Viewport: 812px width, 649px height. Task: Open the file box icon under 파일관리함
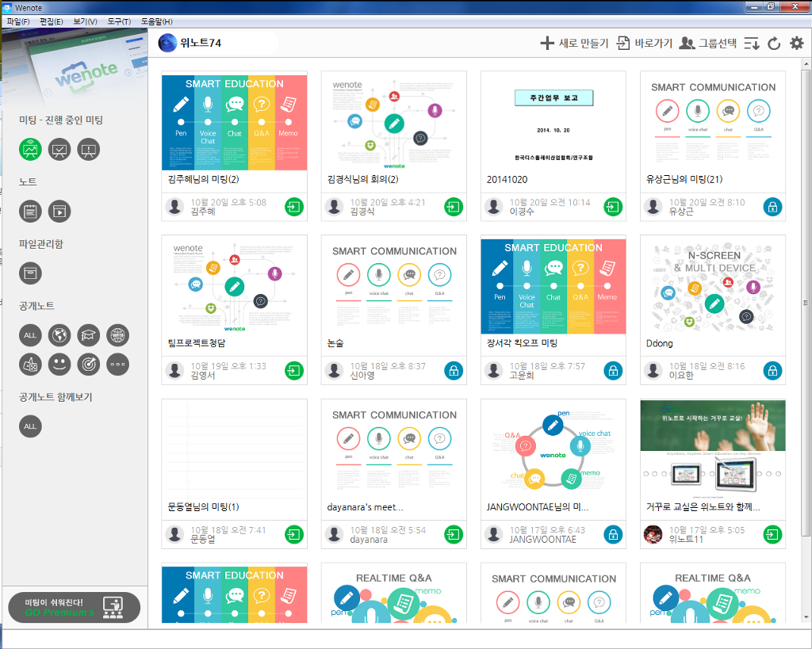(x=31, y=273)
